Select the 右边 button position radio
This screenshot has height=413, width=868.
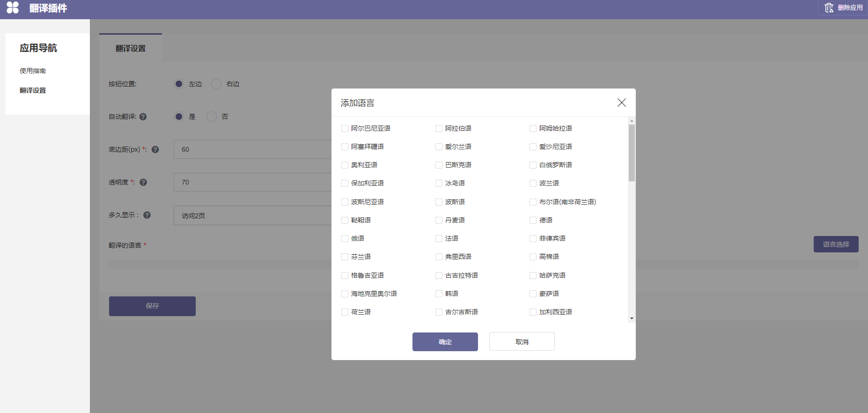point(216,84)
